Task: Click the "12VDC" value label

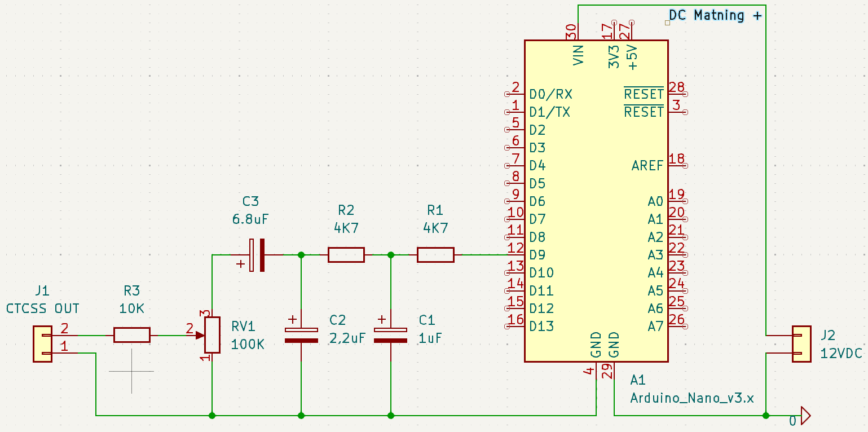Action: [841, 354]
